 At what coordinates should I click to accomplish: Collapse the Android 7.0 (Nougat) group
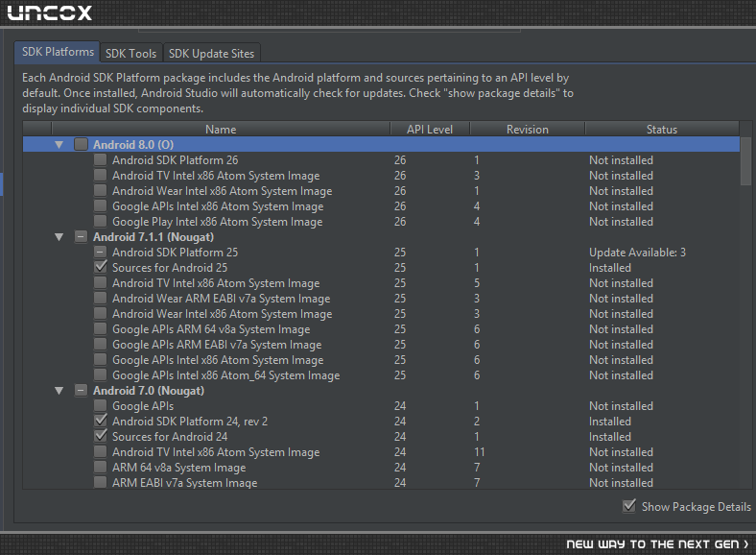click(59, 391)
